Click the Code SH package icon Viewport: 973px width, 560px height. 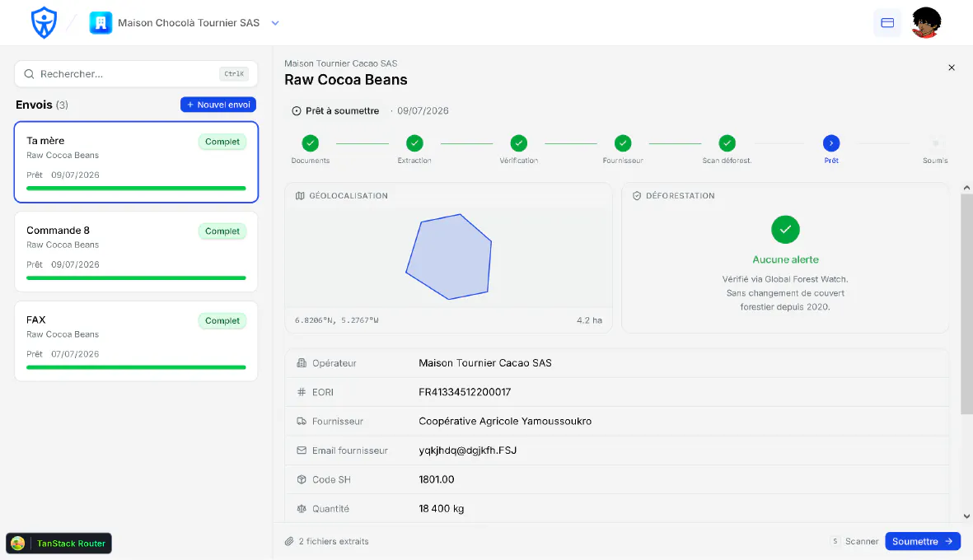coord(302,479)
